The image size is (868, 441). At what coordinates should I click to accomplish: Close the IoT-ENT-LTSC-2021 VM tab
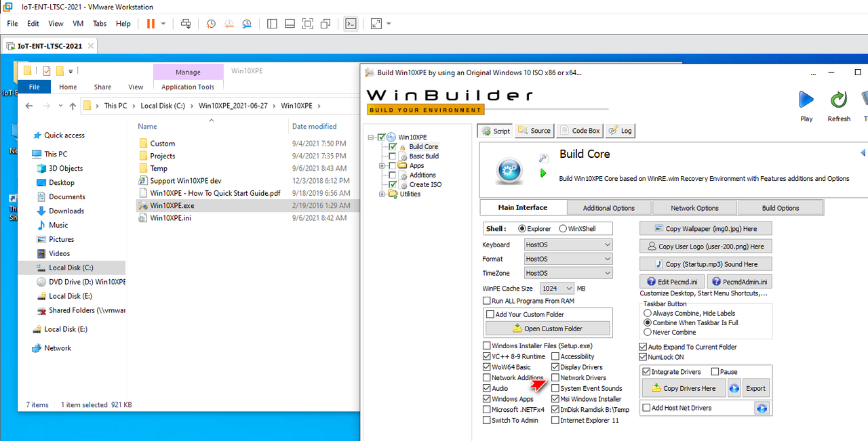click(x=91, y=46)
